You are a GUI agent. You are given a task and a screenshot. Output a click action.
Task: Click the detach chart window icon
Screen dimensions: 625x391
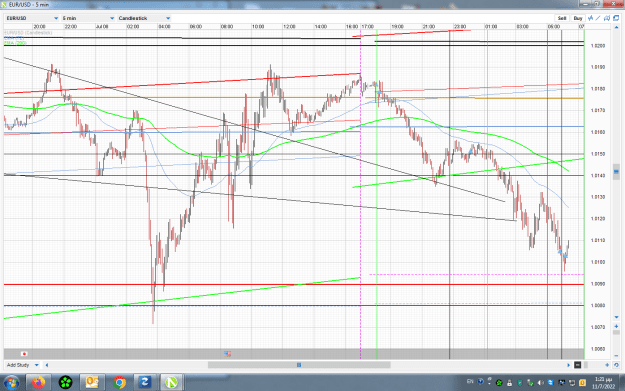pos(616,18)
